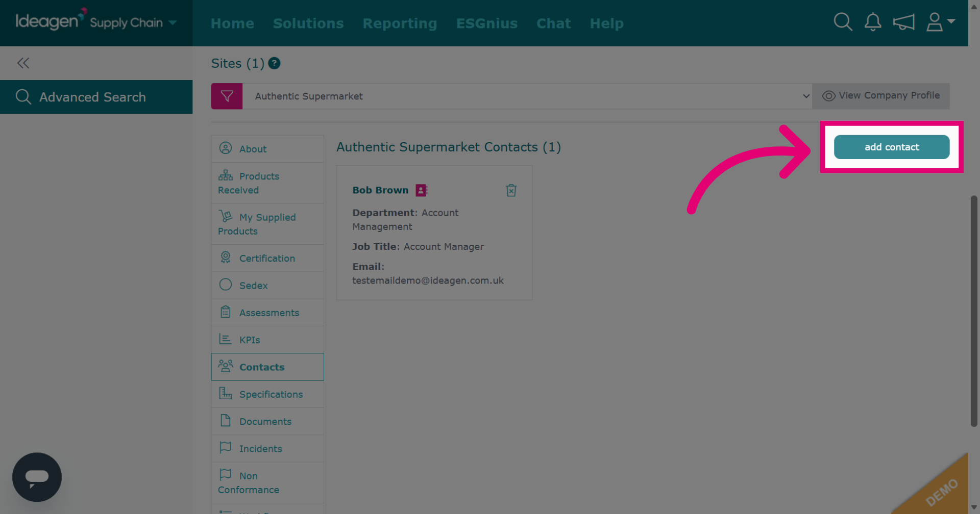Delete Bob Brown contact trash icon
Image resolution: width=980 pixels, height=514 pixels.
tap(511, 190)
